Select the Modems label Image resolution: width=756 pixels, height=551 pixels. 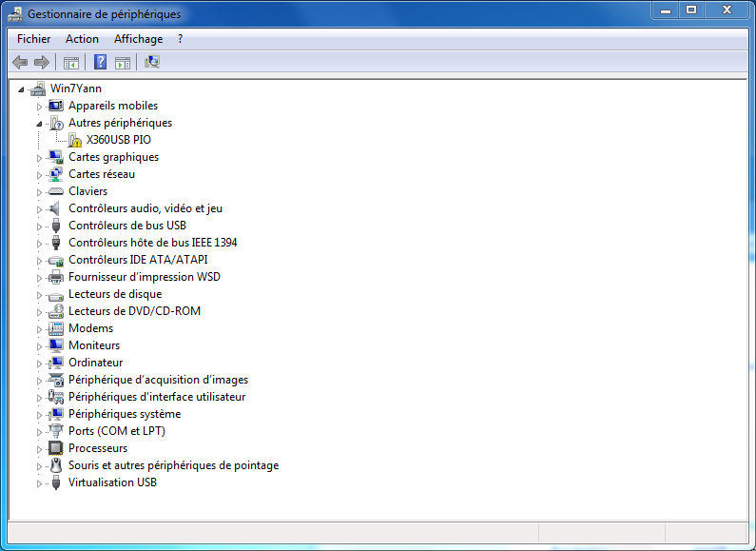coord(90,328)
